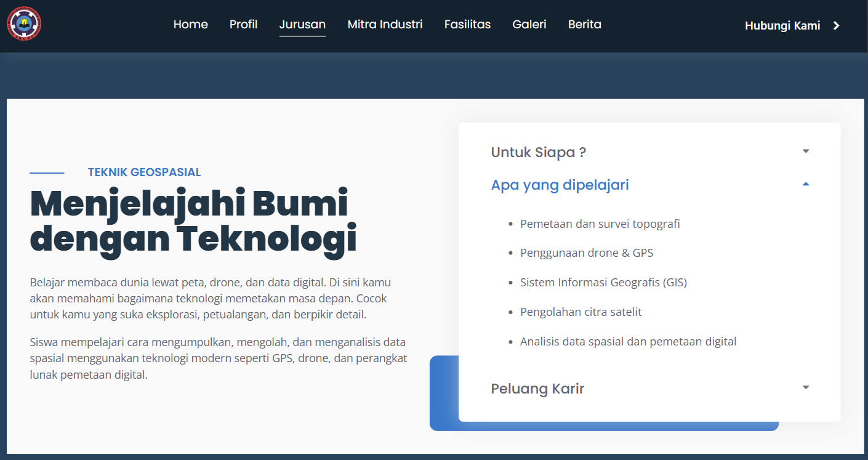Click the down arrow next to Peluang Karir
This screenshot has height=460, width=868.
tap(806, 387)
